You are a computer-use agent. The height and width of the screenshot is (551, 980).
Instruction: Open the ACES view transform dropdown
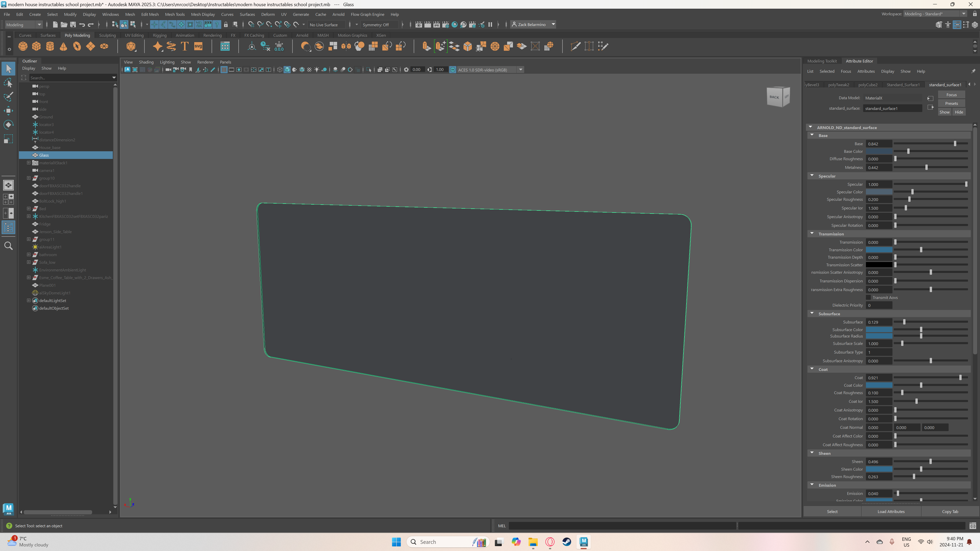(x=491, y=70)
